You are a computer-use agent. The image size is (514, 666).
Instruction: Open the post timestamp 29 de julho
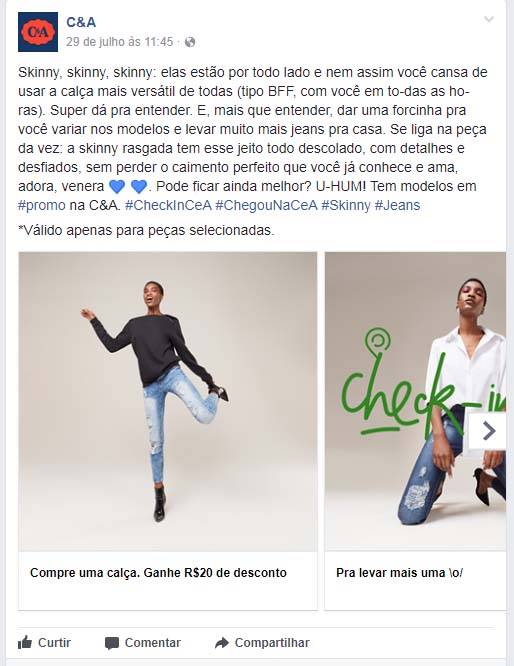119,42
